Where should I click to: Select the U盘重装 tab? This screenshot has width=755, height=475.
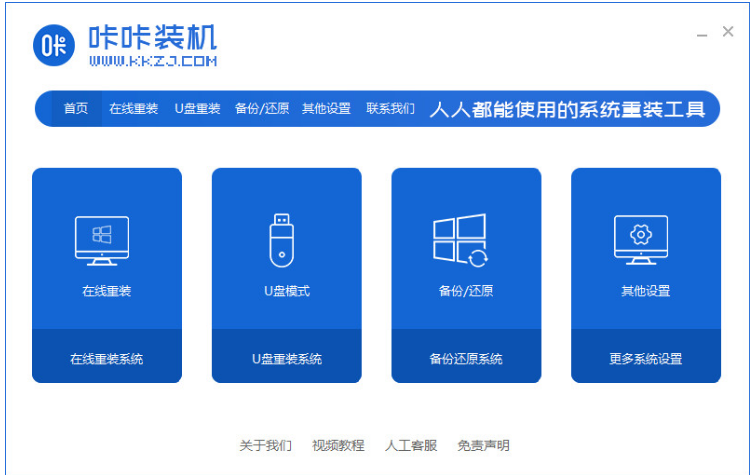197,109
